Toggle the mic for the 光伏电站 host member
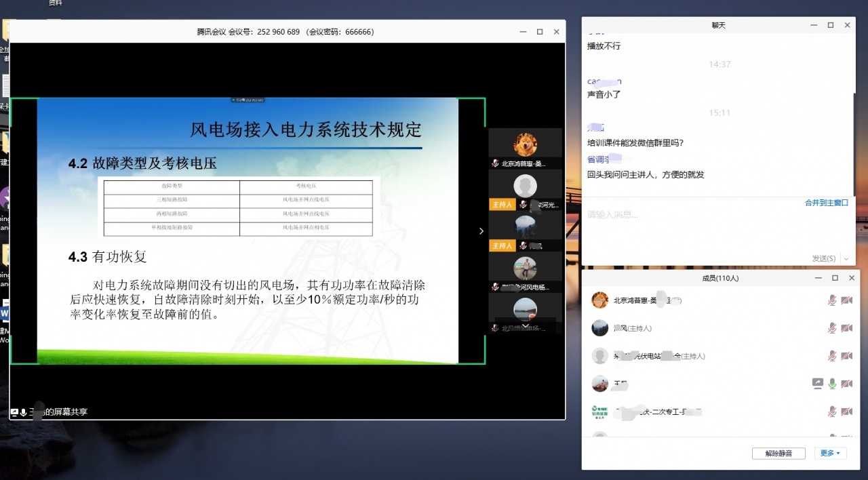This screenshot has height=480, width=868. click(832, 356)
